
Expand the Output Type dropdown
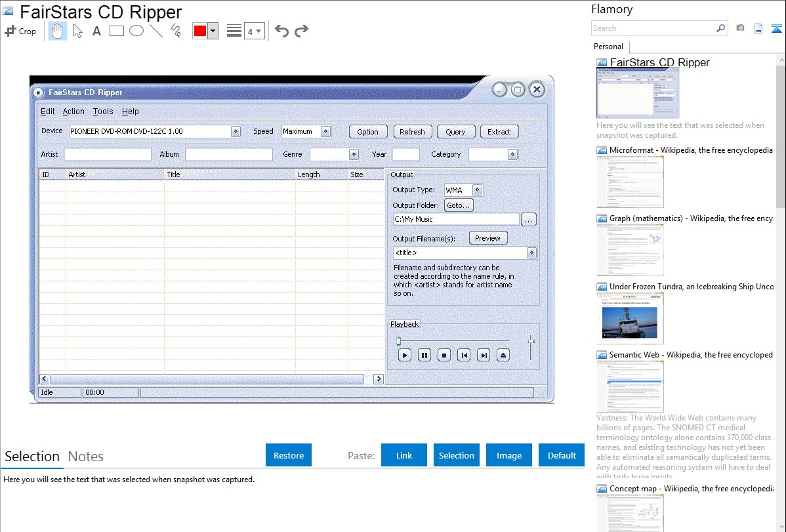point(477,190)
